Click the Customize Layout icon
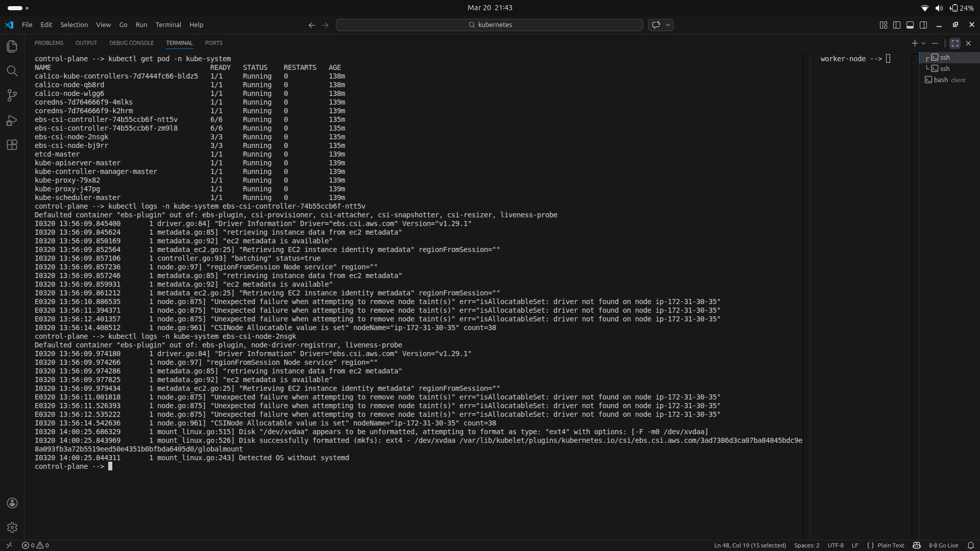980x551 pixels. (x=884, y=25)
